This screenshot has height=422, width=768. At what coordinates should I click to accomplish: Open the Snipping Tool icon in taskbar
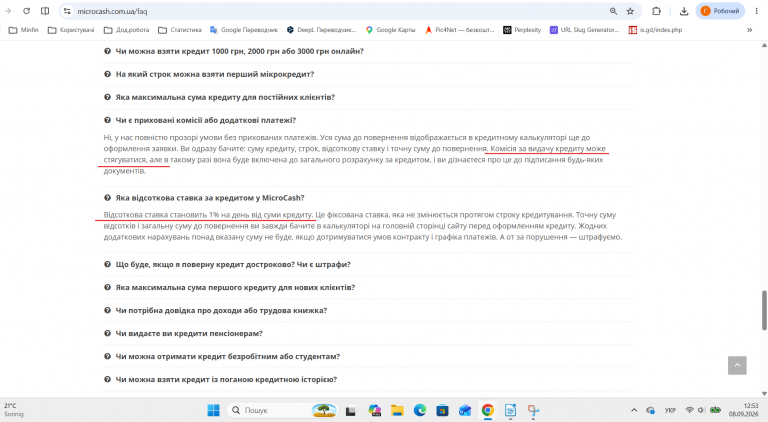tap(533, 411)
